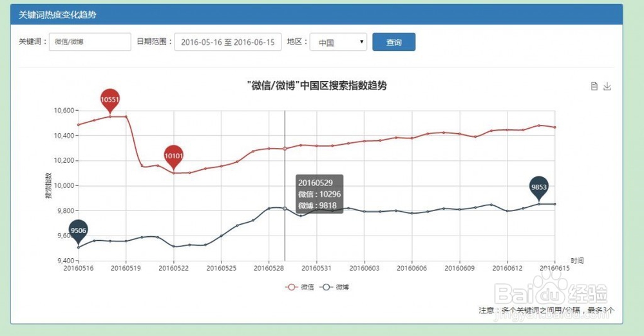Click the x-axis label 20160516
Screen dimensions: 644x336
[78, 268]
